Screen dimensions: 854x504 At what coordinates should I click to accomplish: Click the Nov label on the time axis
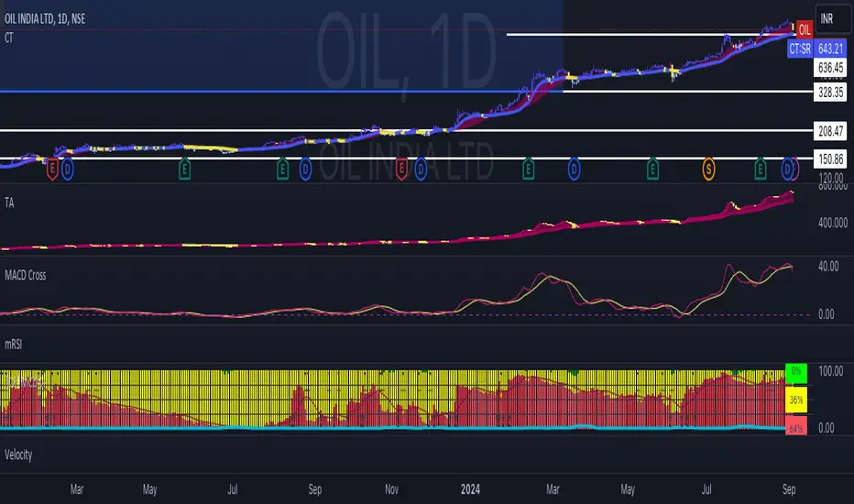(x=391, y=489)
